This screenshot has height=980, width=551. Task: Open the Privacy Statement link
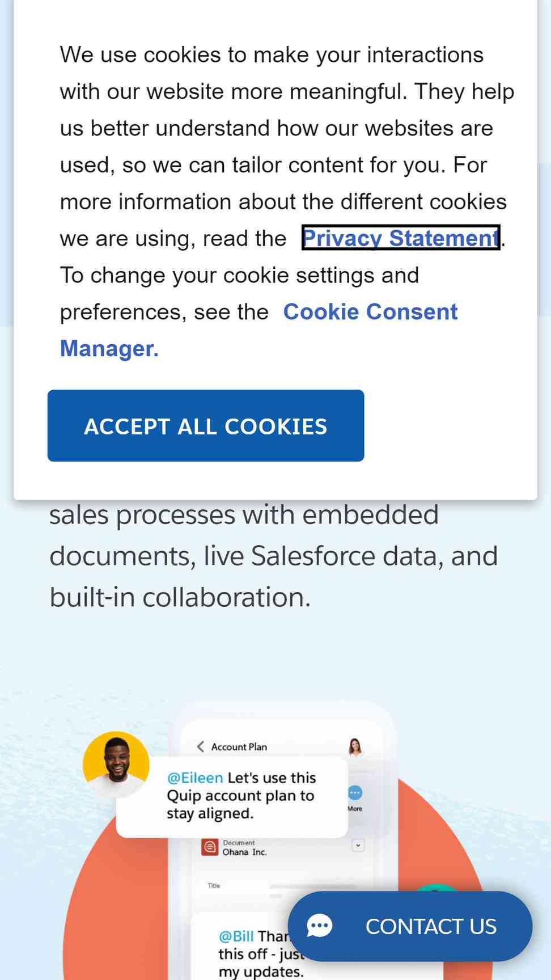coord(401,238)
